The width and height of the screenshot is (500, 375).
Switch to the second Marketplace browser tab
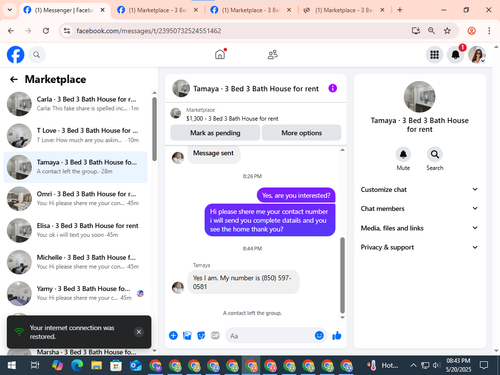[x=157, y=10]
